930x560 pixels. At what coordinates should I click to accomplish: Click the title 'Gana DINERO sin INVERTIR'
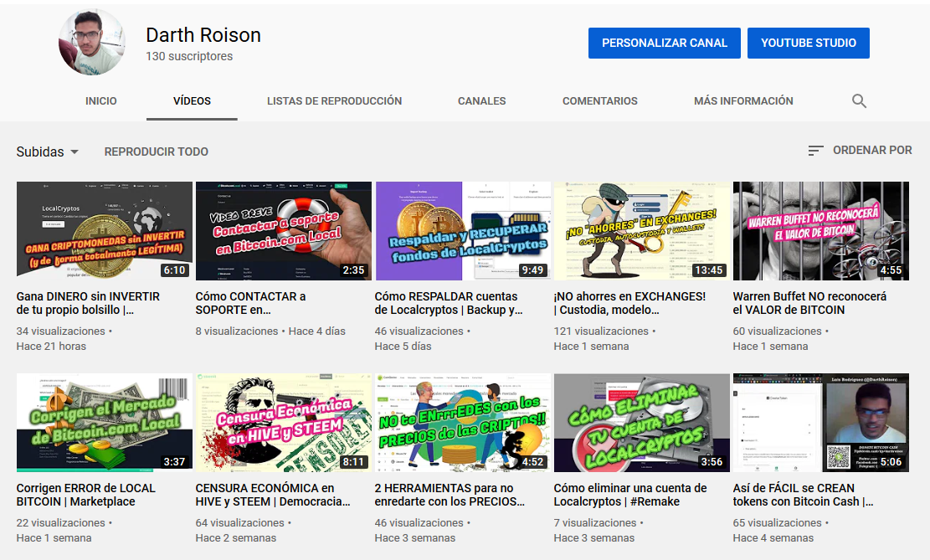(x=88, y=303)
